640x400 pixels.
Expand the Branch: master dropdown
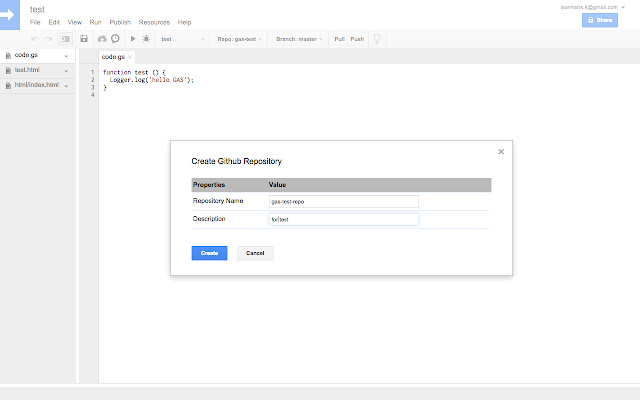pyautogui.click(x=298, y=39)
